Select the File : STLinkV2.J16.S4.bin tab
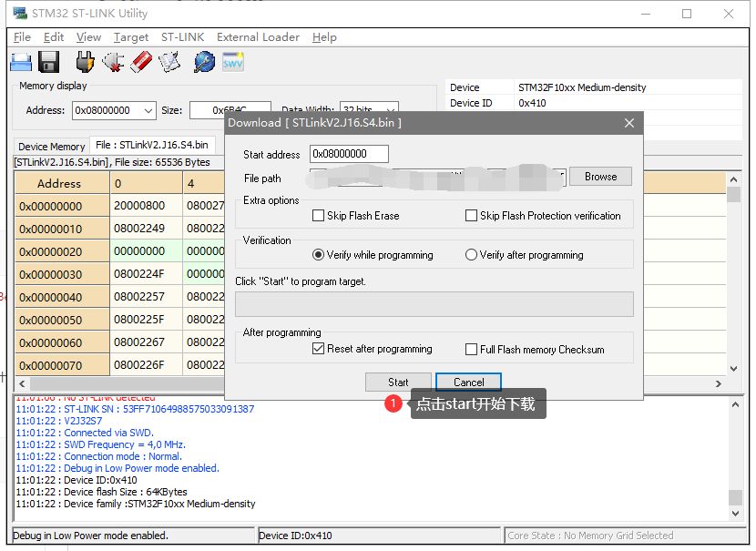The image size is (756, 551). coord(152,145)
